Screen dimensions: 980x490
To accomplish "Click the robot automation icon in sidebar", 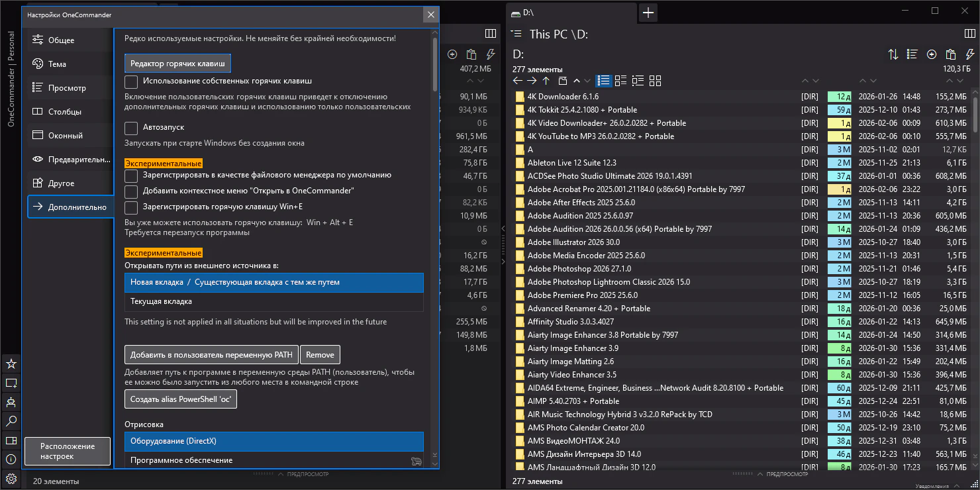I will pos(11,402).
